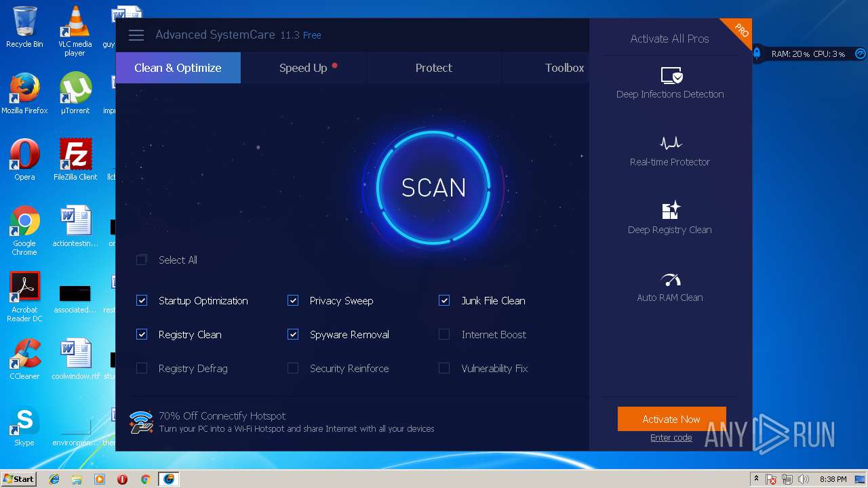The height and width of the screenshot is (488, 868).
Task: Click the Deep Infections Detection icon
Action: pyautogui.click(x=671, y=75)
